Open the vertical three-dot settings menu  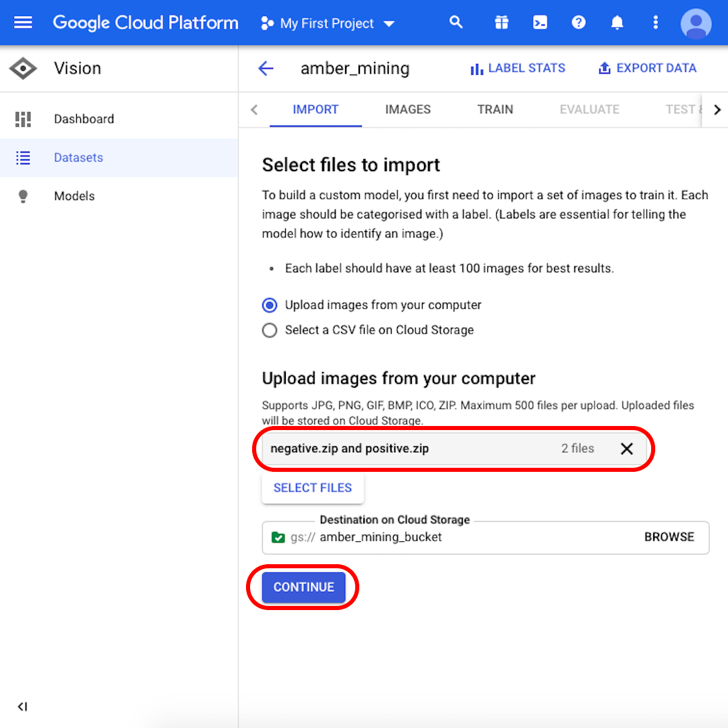point(656,22)
